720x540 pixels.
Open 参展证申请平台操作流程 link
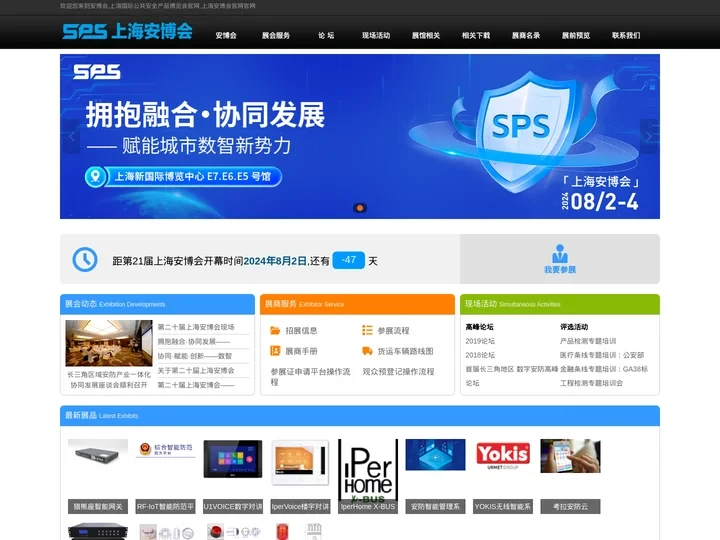[310, 377]
